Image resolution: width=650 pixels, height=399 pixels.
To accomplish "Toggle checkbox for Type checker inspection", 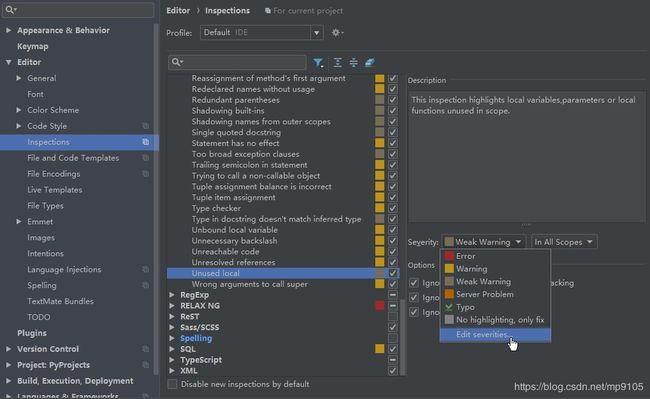I will [393, 208].
